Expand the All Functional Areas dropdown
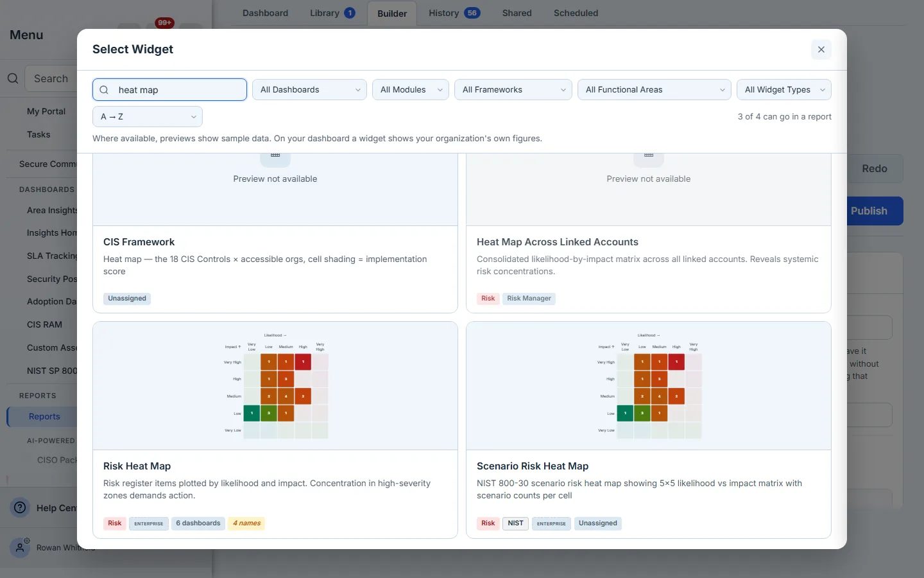Viewport: 924px width, 578px height. [654, 90]
